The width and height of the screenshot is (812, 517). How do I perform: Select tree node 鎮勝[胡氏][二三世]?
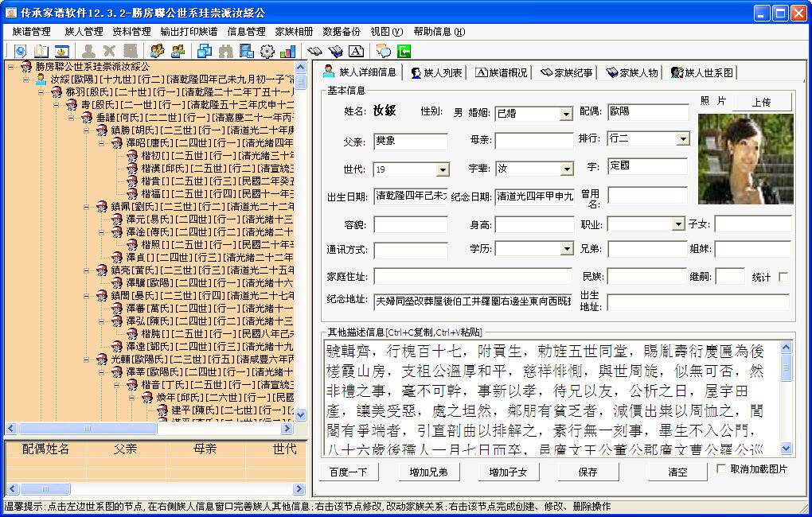point(202,130)
